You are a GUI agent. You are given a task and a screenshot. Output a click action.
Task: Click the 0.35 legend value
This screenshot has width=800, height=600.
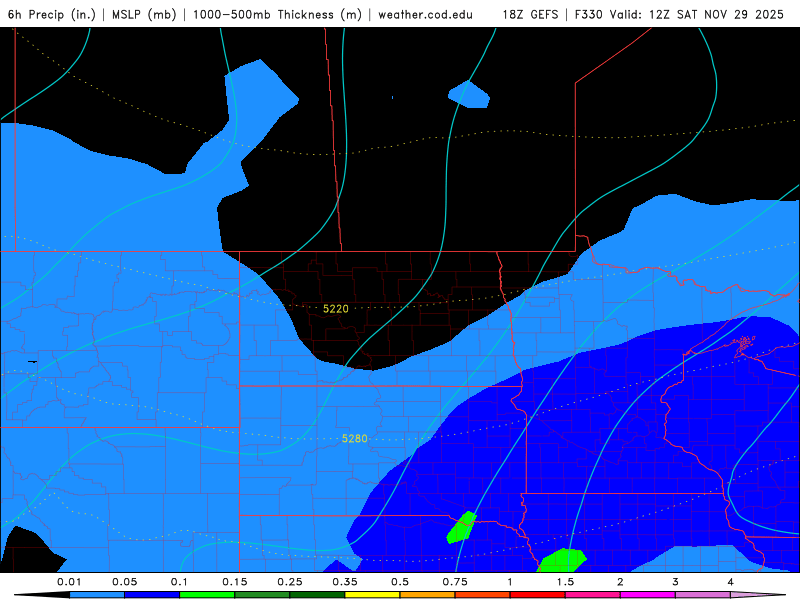(x=345, y=582)
